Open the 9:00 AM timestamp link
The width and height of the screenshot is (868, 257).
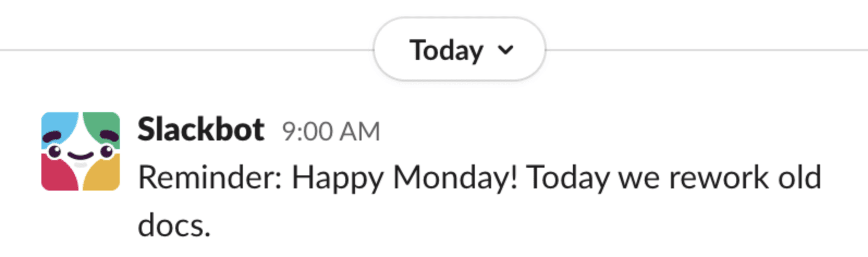(x=331, y=131)
